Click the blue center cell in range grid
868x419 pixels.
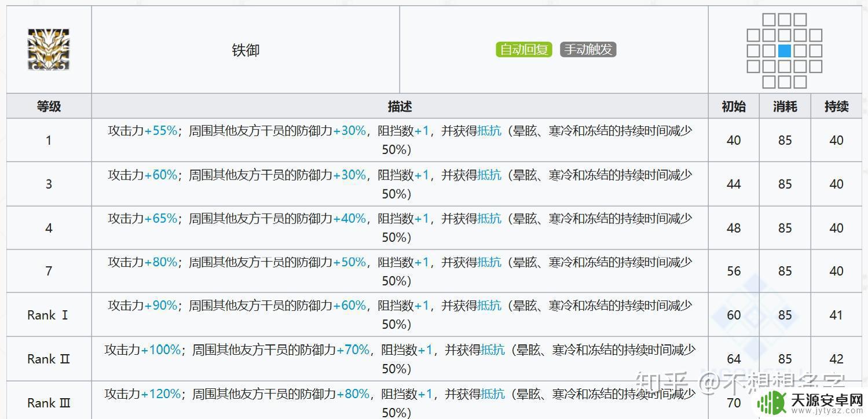(x=785, y=51)
